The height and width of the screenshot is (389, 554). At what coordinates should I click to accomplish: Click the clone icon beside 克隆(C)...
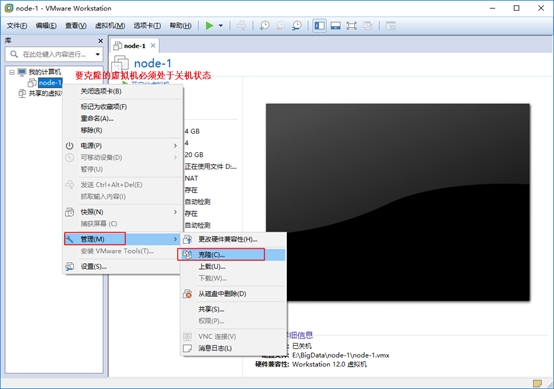tap(188, 255)
